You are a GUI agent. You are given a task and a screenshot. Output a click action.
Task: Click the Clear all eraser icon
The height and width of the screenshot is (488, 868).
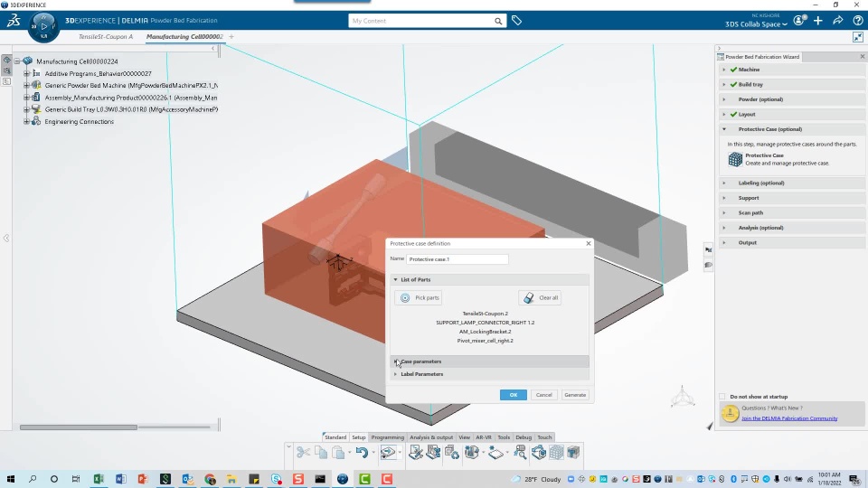(x=529, y=297)
